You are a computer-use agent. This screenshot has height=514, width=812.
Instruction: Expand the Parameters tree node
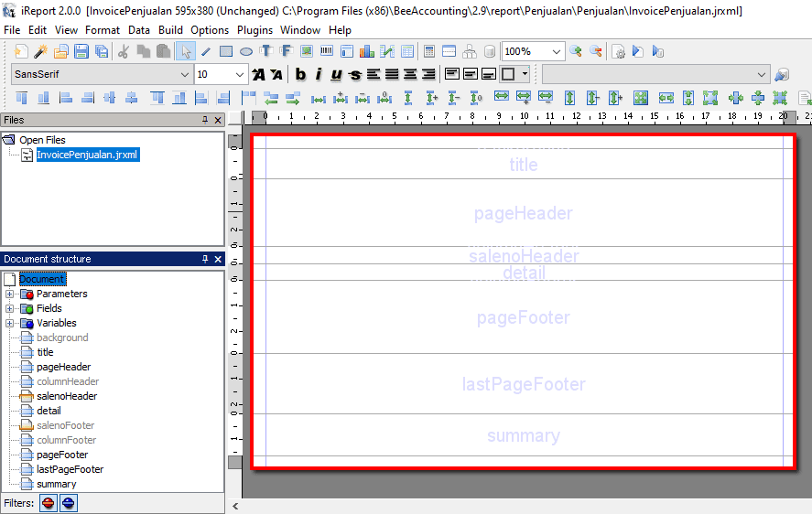tap(10, 294)
